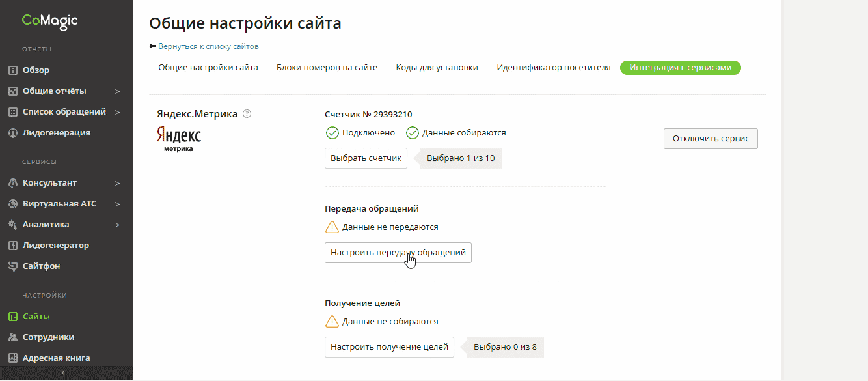Expand the Консультант submenu
Viewport: 868px width, 381px height.
118,183
